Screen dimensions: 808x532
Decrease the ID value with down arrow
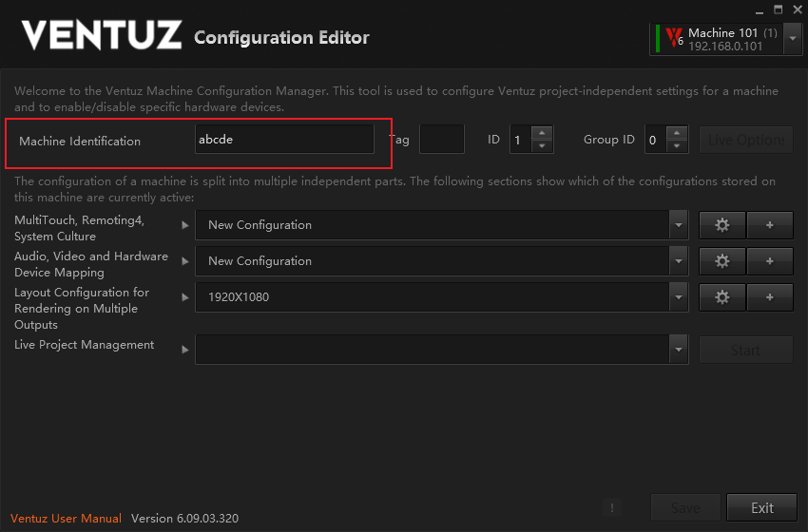pyautogui.click(x=542, y=146)
